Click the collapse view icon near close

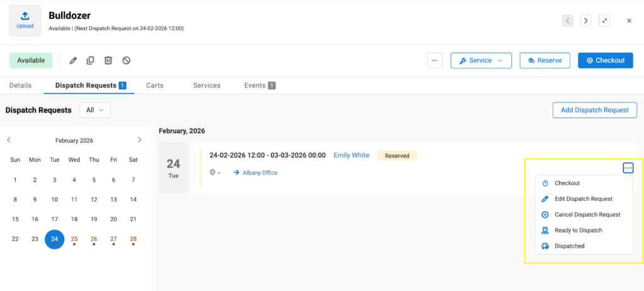click(x=604, y=21)
